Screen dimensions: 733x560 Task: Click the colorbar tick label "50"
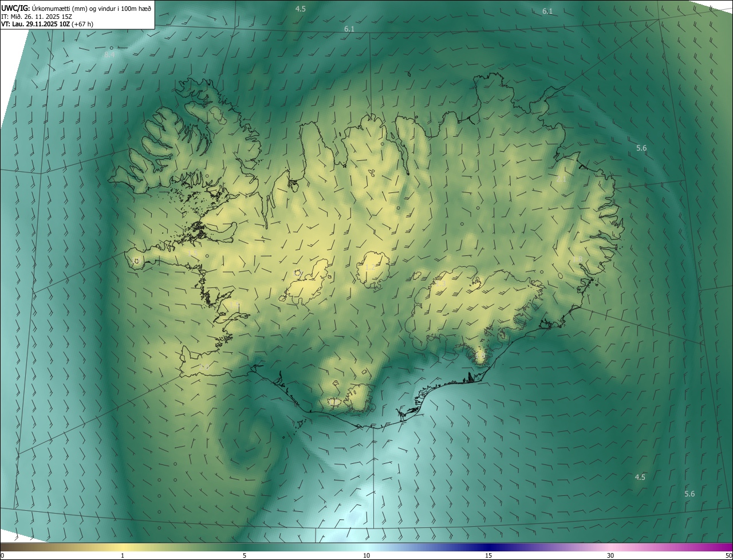coord(728,555)
